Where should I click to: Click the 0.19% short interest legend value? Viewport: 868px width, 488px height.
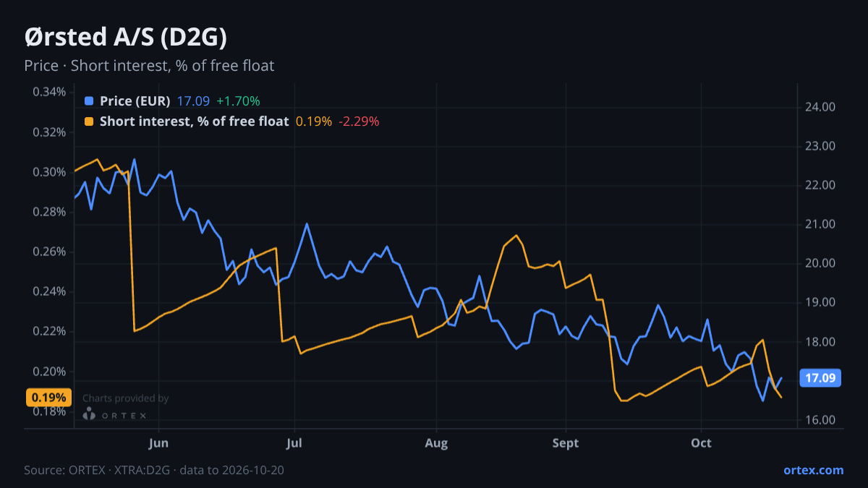tap(314, 121)
